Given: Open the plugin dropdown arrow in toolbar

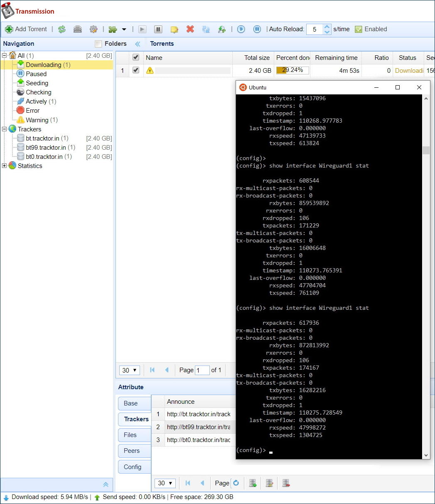Looking at the screenshot, I should [x=124, y=30].
